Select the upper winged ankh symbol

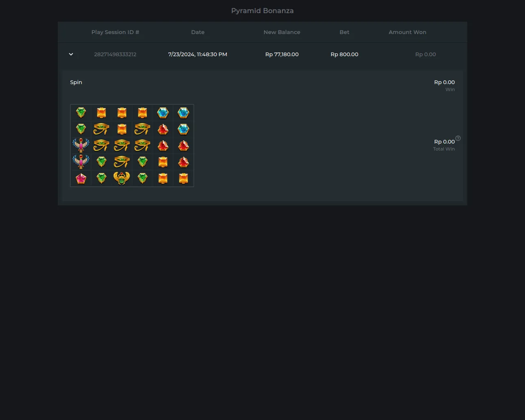pyautogui.click(x=81, y=145)
